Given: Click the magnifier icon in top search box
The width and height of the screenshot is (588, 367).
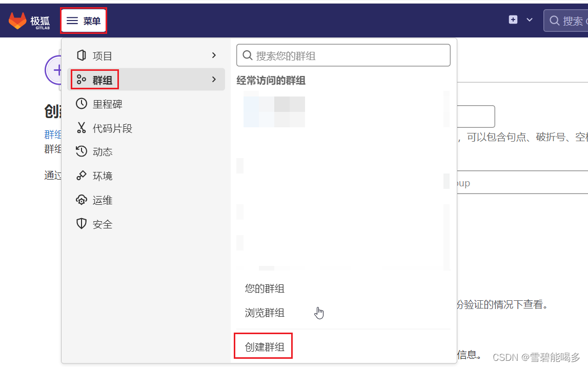Looking at the screenshot, I should 554,21.
